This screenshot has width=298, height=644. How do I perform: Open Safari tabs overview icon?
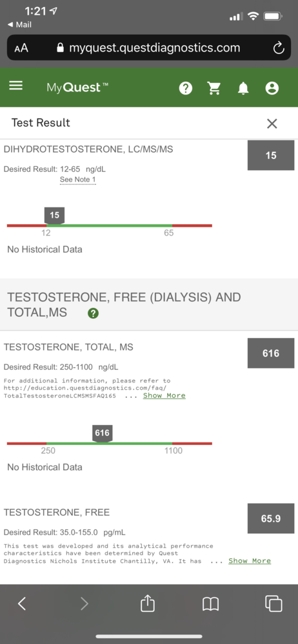point(273,603)
